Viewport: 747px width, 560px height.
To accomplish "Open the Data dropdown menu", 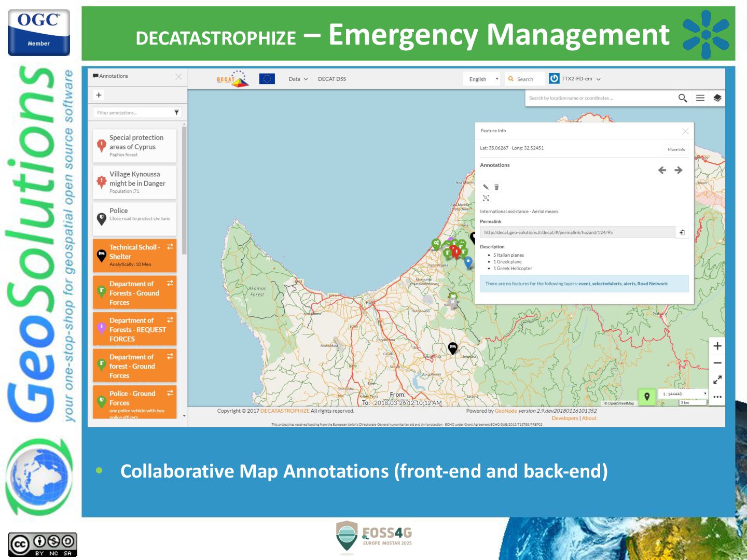I will click(x=298, y=79).
